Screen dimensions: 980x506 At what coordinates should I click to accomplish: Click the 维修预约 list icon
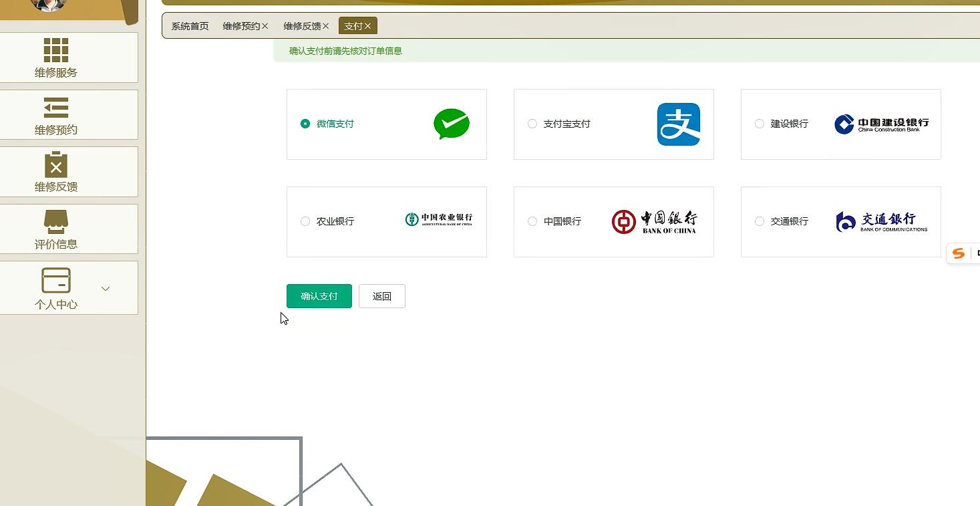coord(56,108)
